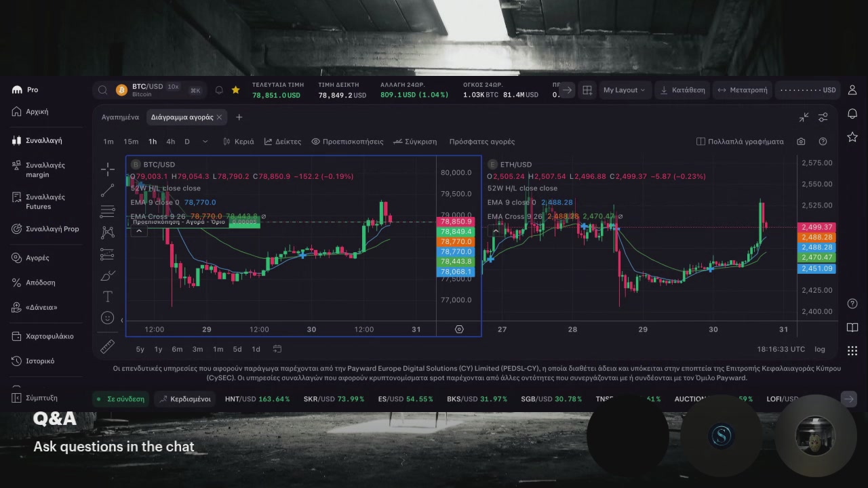868x488 pixels.
Task: Open the Δείκτες indicators button
Action: pos(283,142)
